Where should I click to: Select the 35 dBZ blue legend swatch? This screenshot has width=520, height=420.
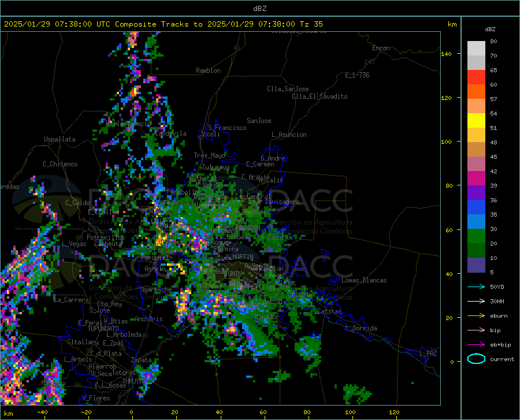476,222
